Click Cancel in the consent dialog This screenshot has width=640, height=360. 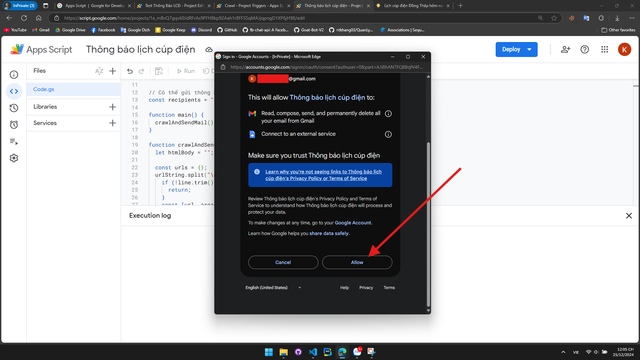(283, 262)
